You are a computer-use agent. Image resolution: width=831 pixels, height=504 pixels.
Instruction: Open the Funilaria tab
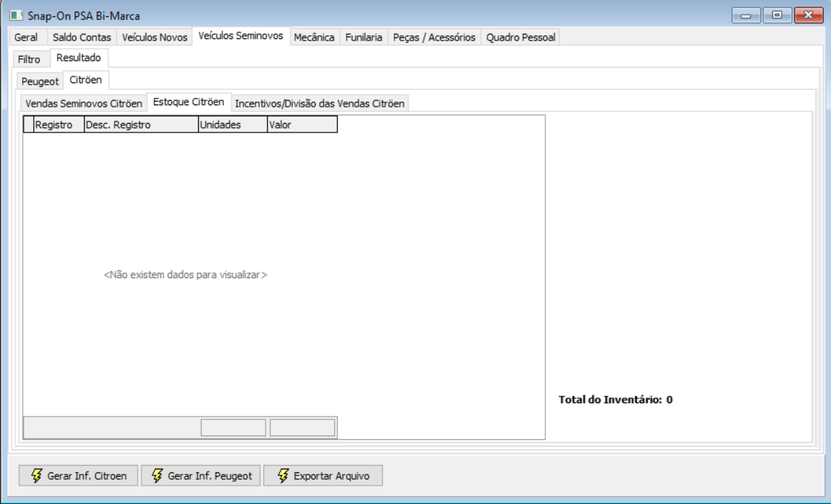click(364, 38)
